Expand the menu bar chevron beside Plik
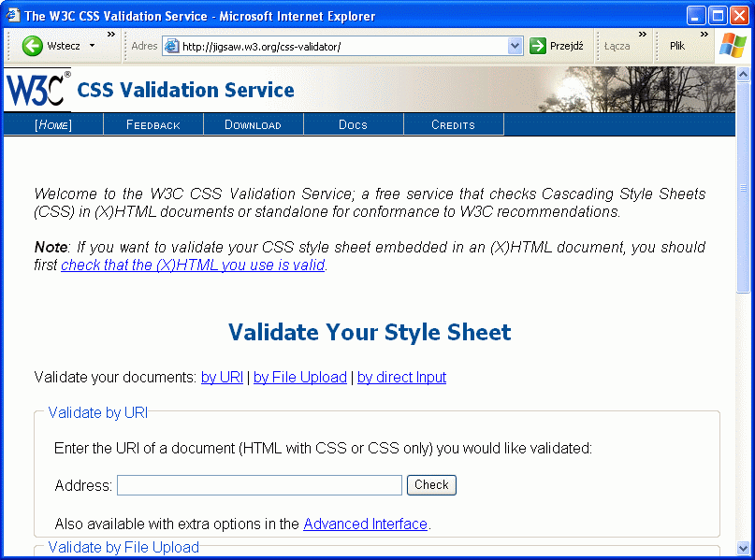 coord(704,35)
